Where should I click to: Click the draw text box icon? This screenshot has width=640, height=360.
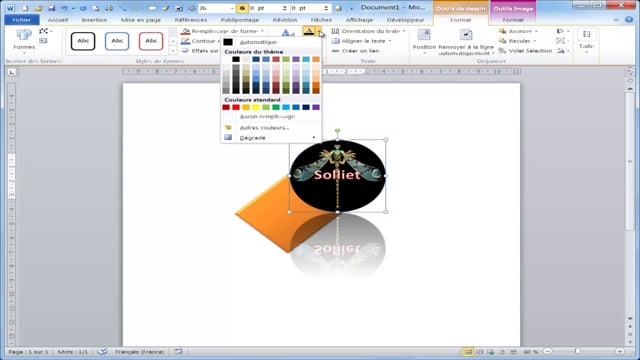[x=43, y=41]
